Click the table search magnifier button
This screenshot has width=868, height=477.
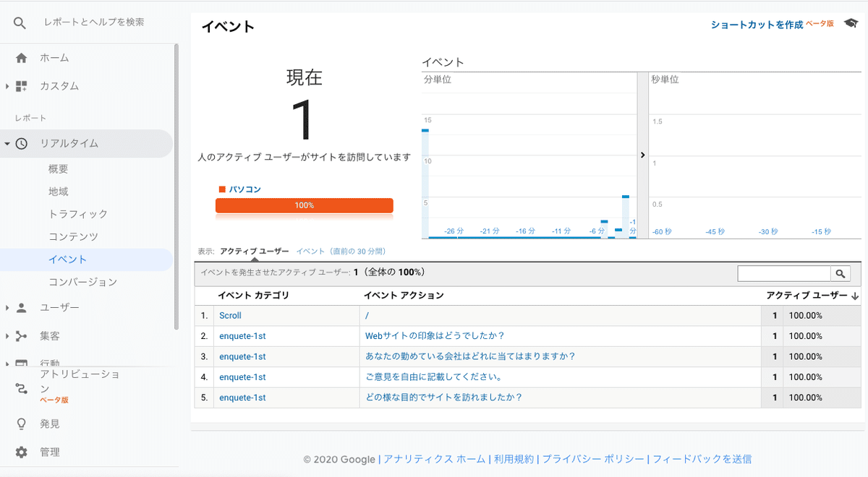[841, 273]
